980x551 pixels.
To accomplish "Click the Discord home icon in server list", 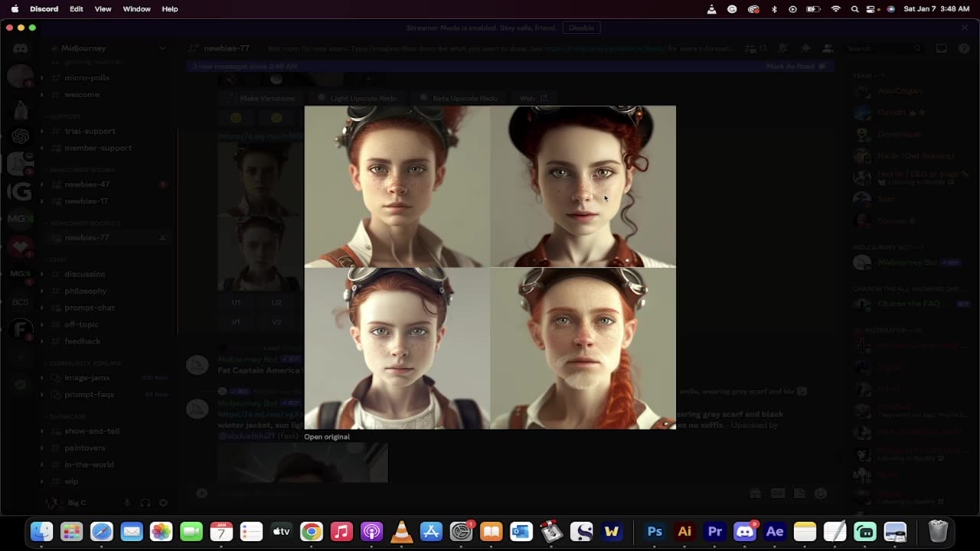I will pos(21,48).
